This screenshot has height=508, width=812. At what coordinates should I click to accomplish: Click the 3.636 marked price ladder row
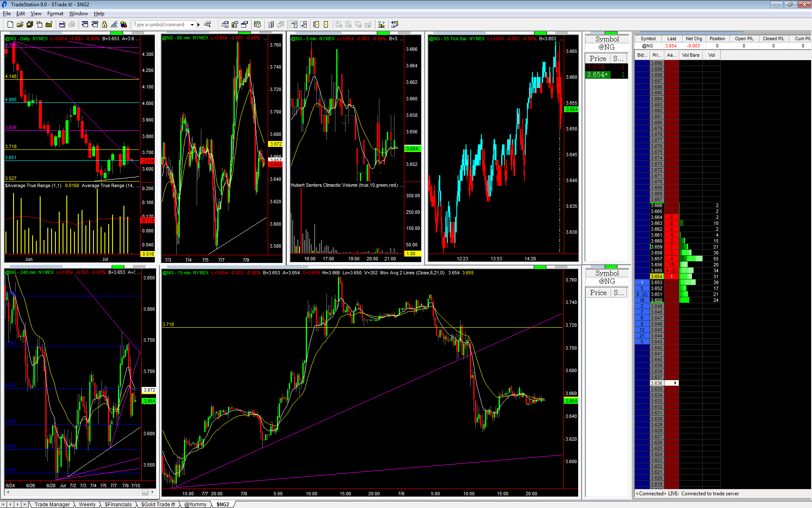click(x=656, y=383)
